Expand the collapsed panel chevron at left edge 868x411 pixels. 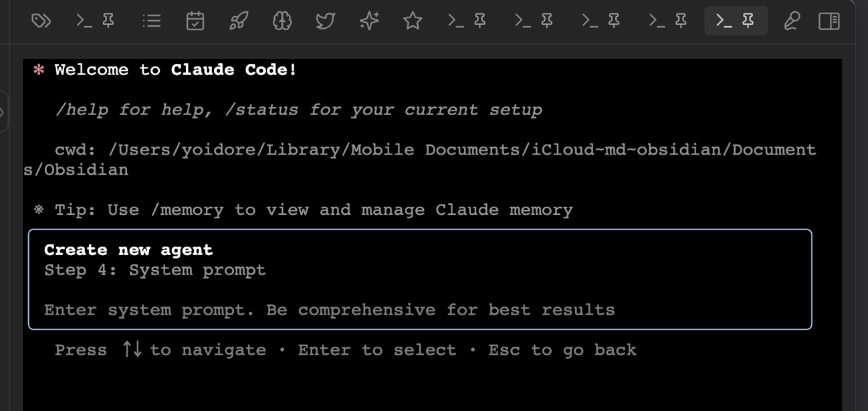(x=3, y=112)
